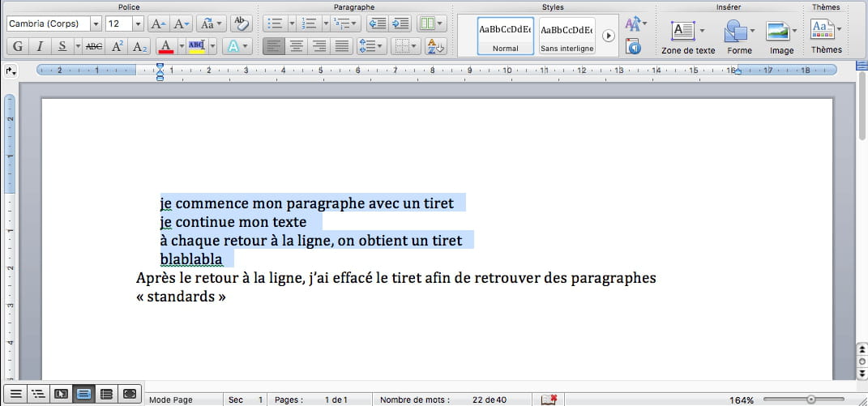868x406 pixels.
Task: Switch to outline view in bottom bar
Action: (37, 394)
